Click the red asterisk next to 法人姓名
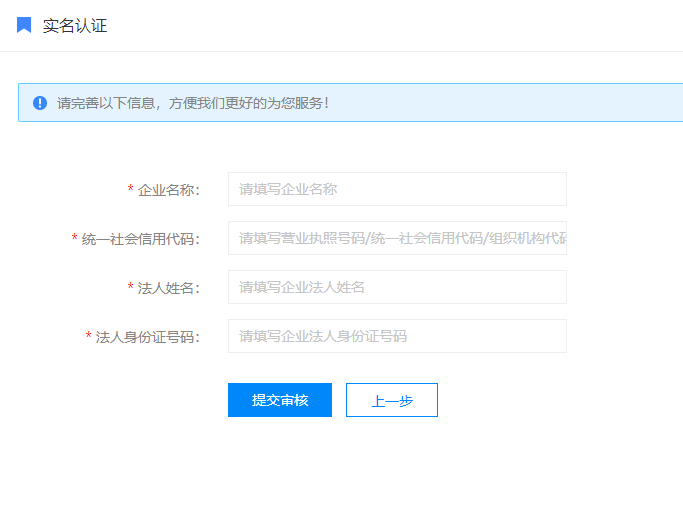The width and height of the screenshot is (683, 510). (x=131, y=288)
